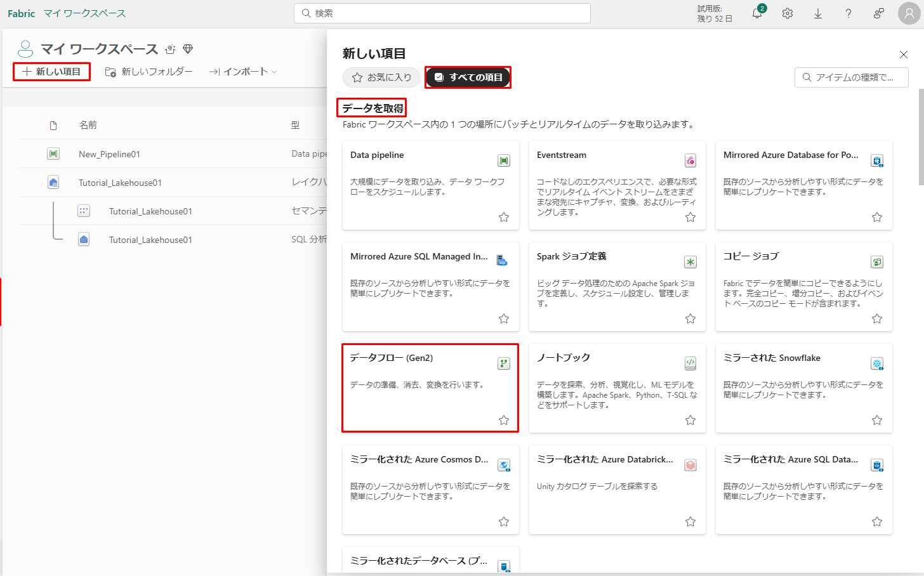Open the user account avatar
The height and width of the screenshot is (576, 924).
909,13
